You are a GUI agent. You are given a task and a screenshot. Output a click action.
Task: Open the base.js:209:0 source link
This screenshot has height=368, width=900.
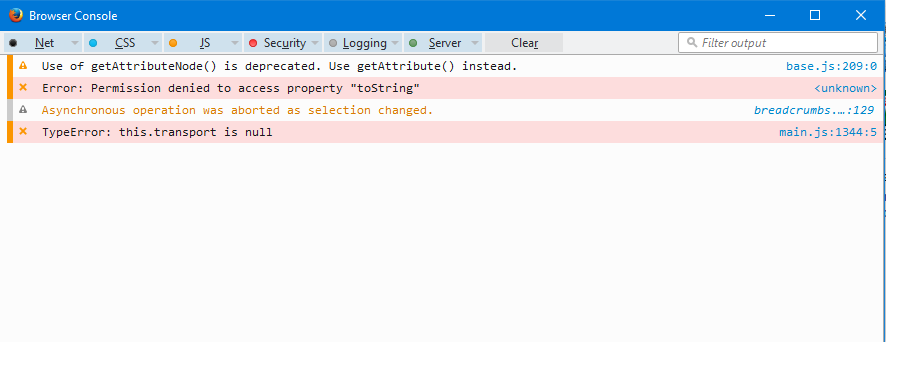pos(831,66)
